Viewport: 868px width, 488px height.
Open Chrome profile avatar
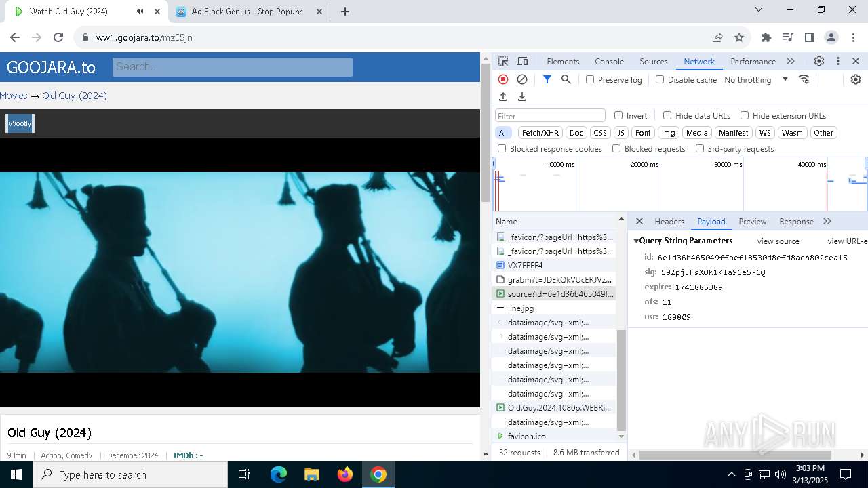831,37
